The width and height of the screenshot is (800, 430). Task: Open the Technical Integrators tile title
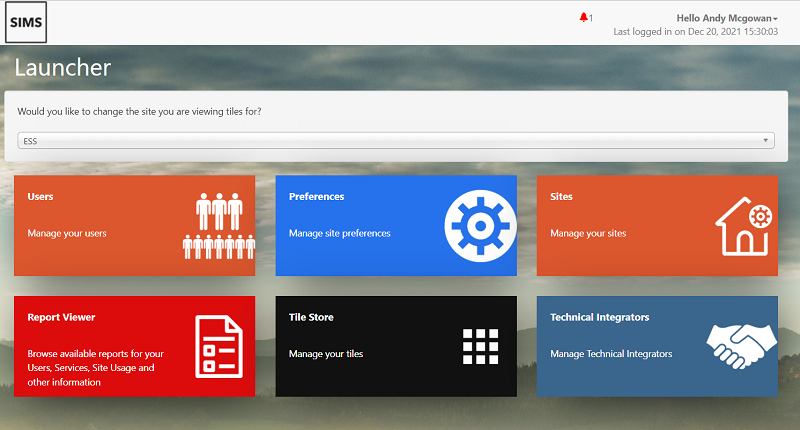pos(599,317)
